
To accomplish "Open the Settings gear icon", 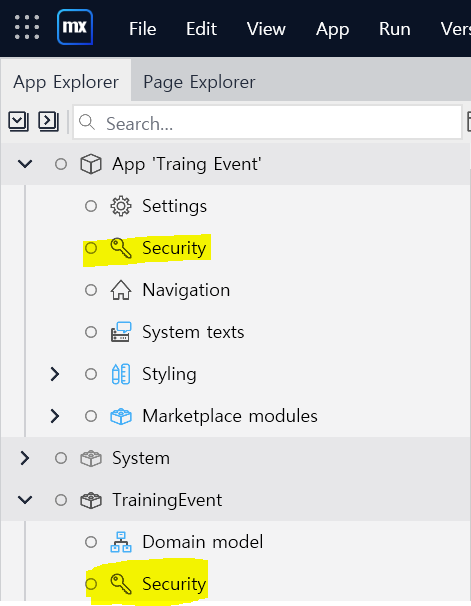I will [121, 206].
